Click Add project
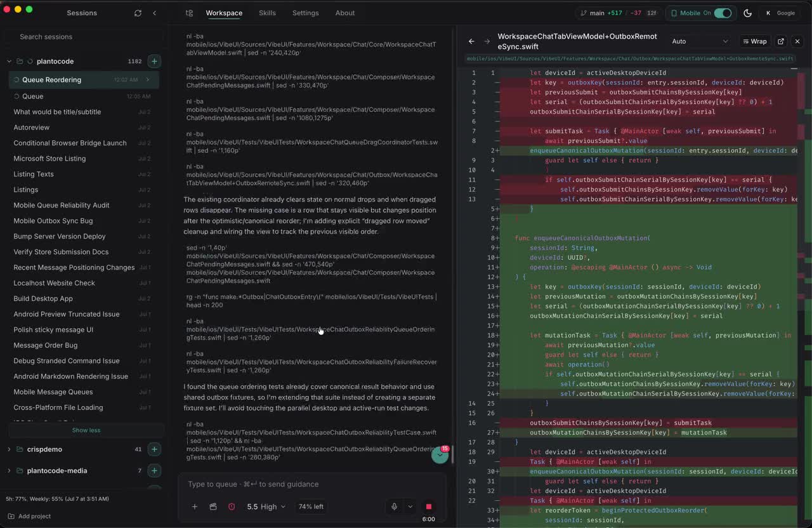Image resolution: width=812 pixels, height=528 pixels. pyautogui.click(x=29, y=516)
